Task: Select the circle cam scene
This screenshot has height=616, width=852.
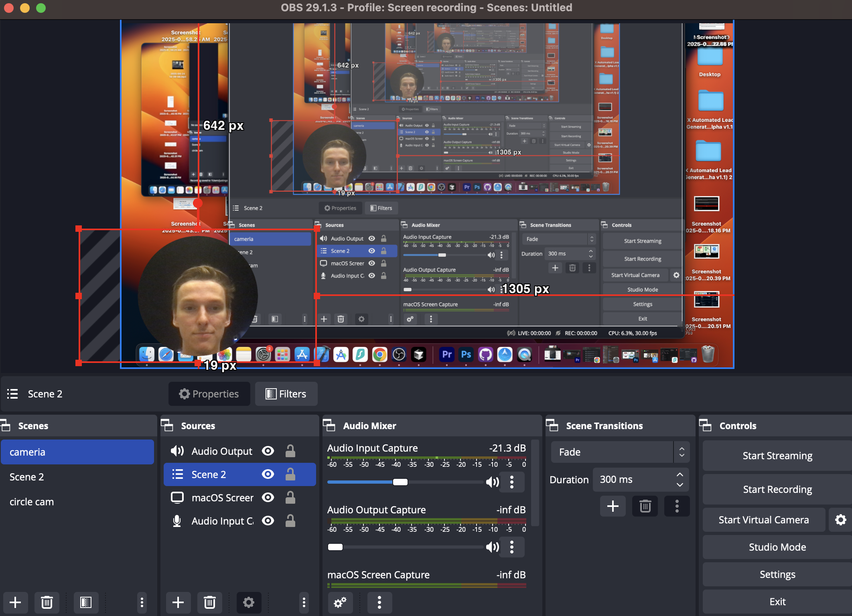Action: (x=77, y=502)
